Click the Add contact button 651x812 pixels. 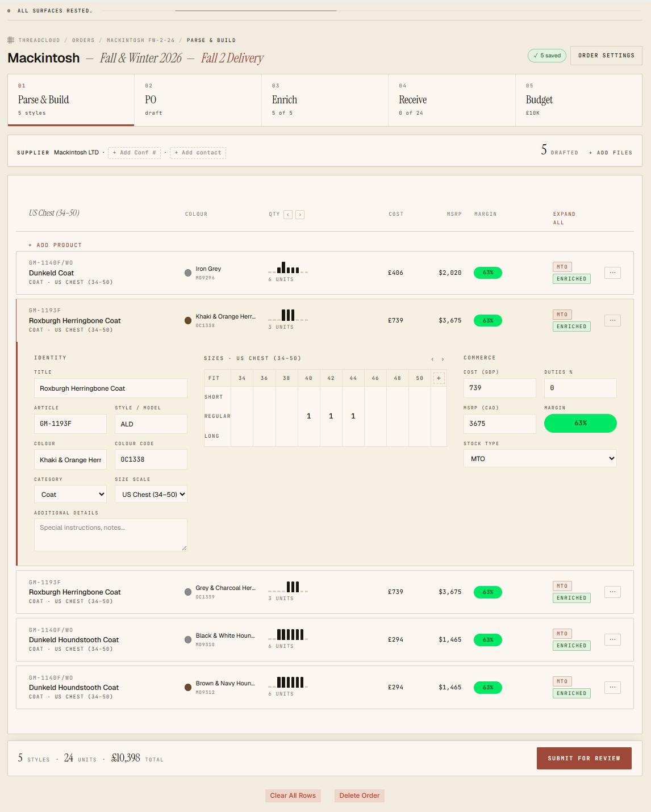coord(198,153)
